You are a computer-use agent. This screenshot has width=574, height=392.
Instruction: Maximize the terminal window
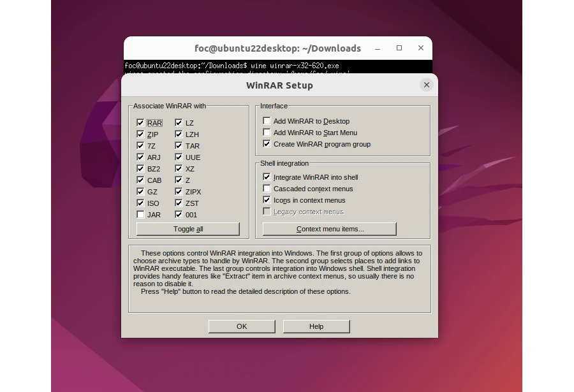399,48
